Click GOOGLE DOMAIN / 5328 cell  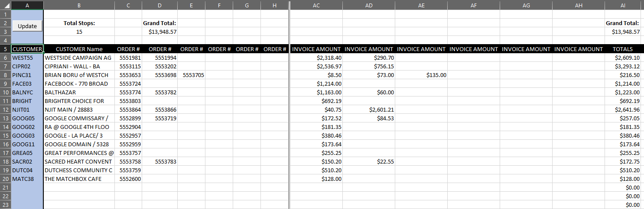coord(79,144)
